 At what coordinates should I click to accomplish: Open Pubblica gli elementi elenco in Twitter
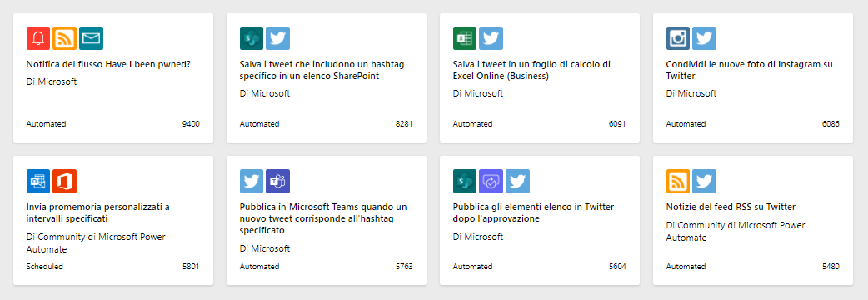(x=533, y=212)
